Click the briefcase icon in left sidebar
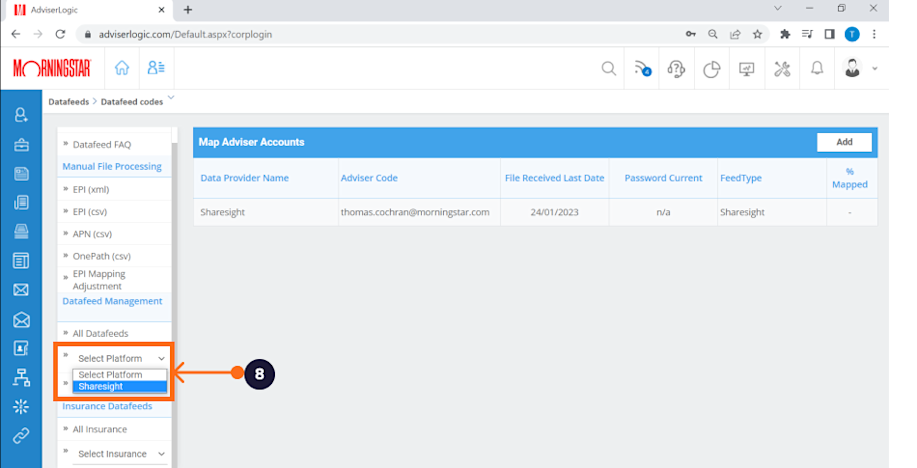Screen dimensions: 917x468 tap(21, 144)
